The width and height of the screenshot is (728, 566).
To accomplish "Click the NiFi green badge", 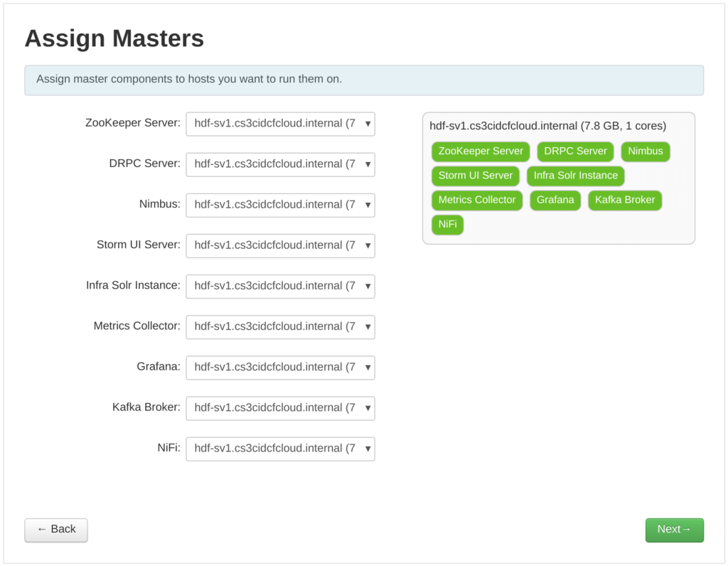I will pos(448,224).
